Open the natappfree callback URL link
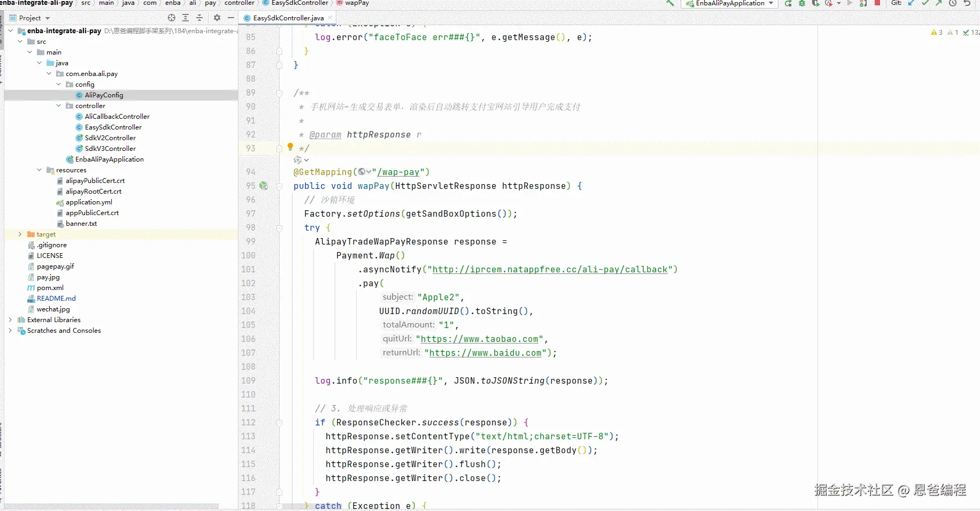This screenshot has height=511, width=980. point(550,269)
